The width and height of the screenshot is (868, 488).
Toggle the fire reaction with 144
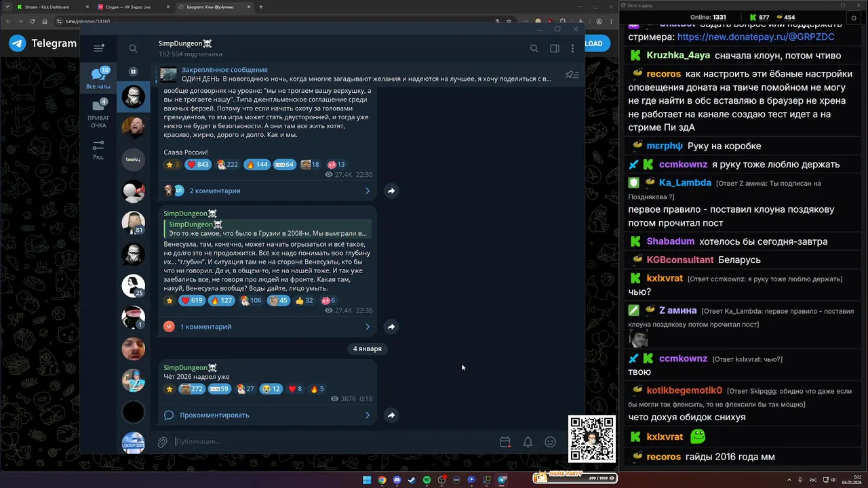(x=257, y=165)
